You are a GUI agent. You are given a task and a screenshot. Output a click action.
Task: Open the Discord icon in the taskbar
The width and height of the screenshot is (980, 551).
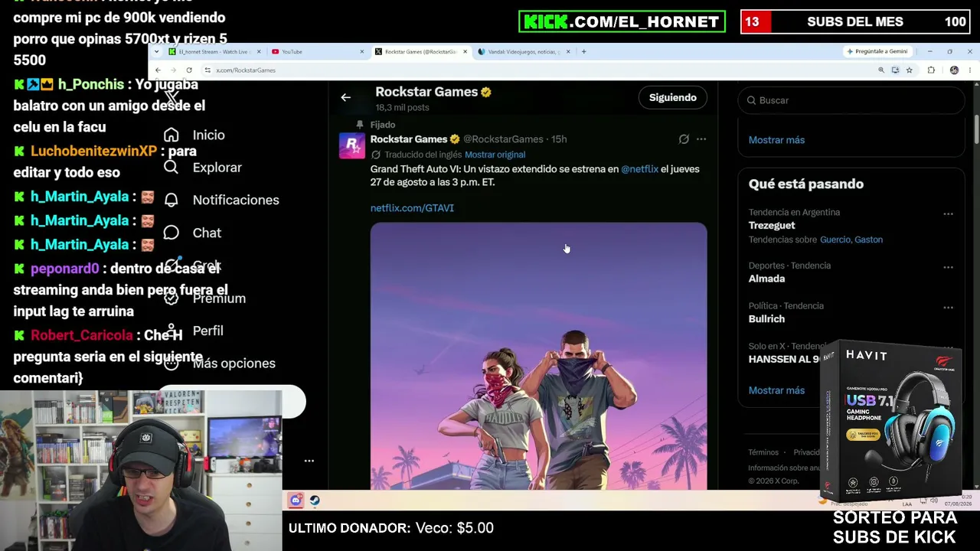296,500
